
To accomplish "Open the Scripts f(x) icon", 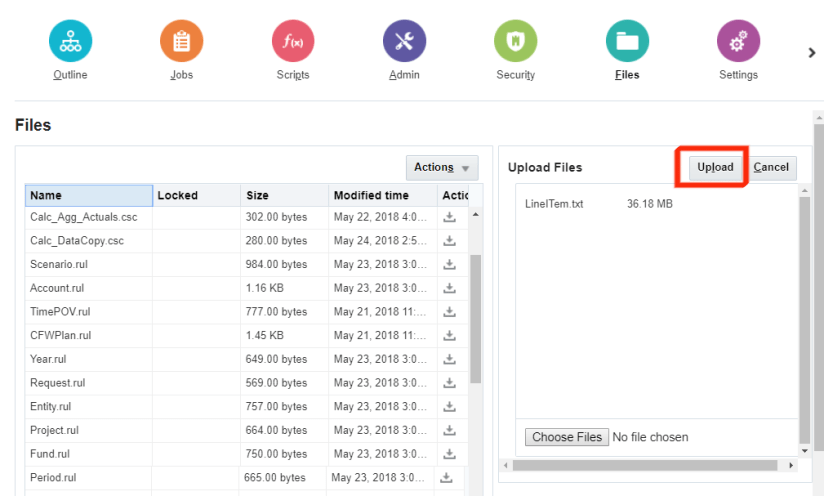I will point(293,41).
